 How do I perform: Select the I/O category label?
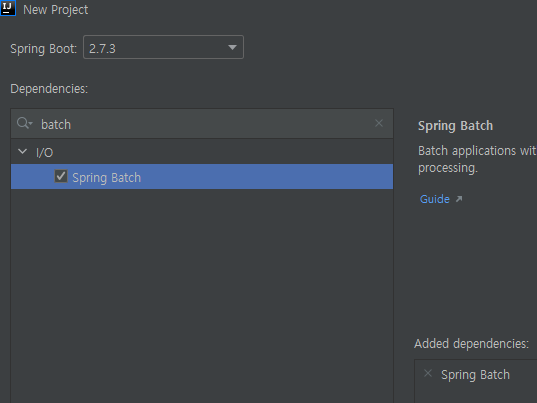(45, 153)
